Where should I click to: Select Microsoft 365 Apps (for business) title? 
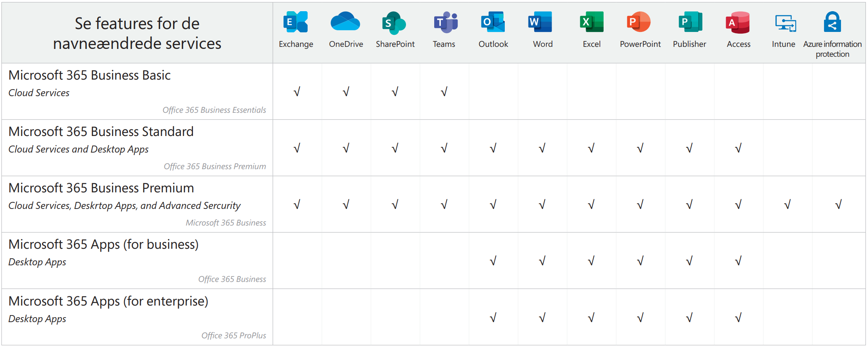[x=103, y=244]
